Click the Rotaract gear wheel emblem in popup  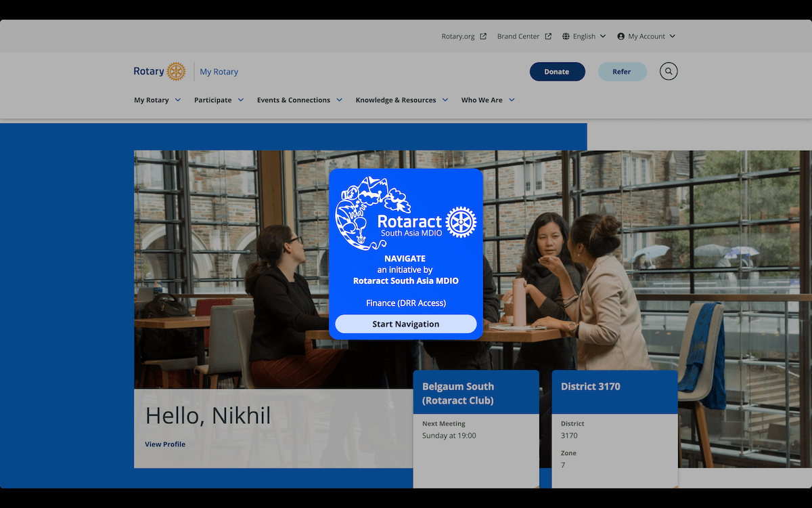click(x=461, y=221)
